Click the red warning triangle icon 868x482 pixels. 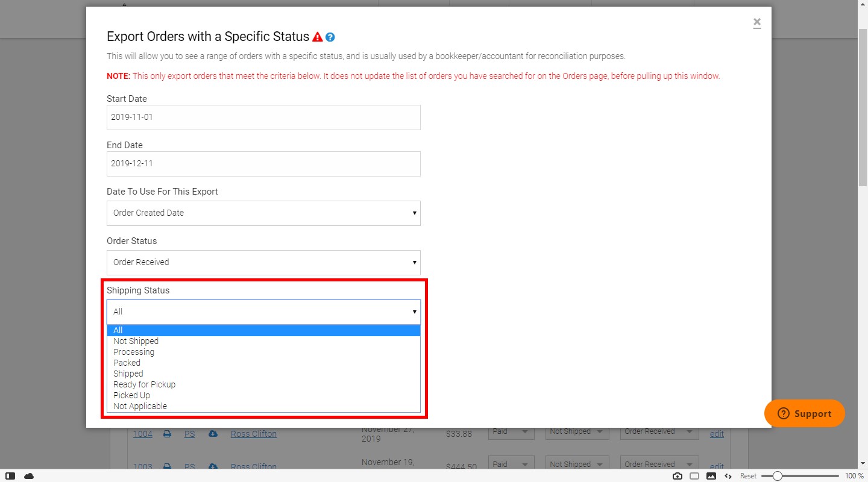[x=318, y=37]
